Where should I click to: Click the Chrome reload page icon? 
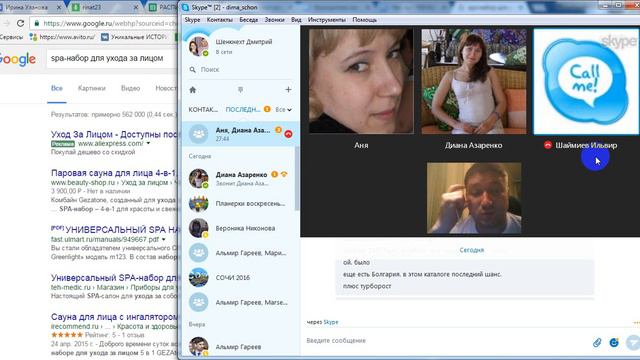[x=20, y=23]
